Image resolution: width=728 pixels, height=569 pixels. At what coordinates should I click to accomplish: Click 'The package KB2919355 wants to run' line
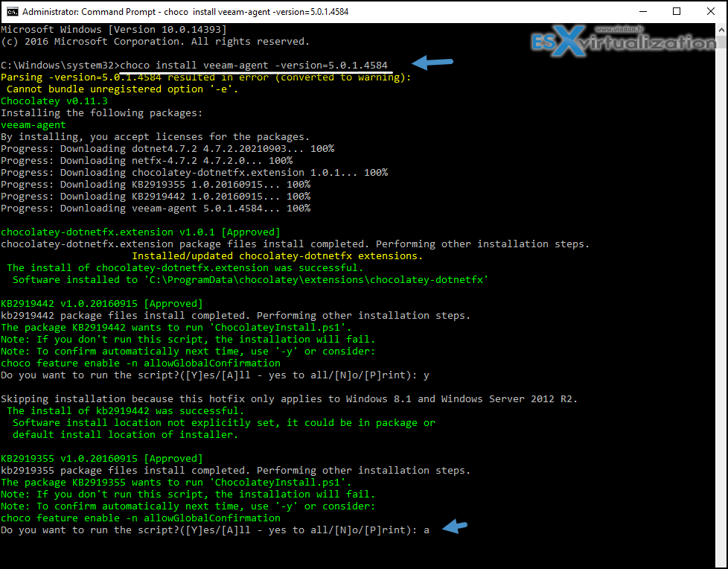[x=176, y=483]
